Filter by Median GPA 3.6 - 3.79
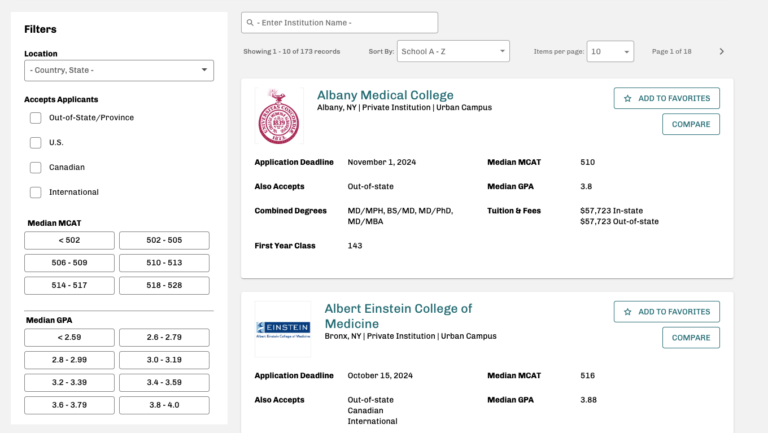768x433 pixels. click(x=70, y=405)
